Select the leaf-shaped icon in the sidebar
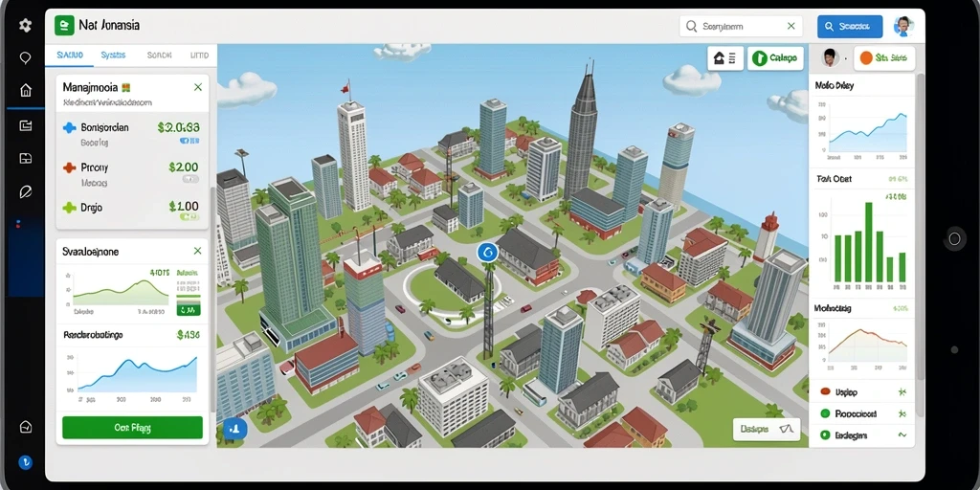The image size is (980, 490). [x=25, y=191]
